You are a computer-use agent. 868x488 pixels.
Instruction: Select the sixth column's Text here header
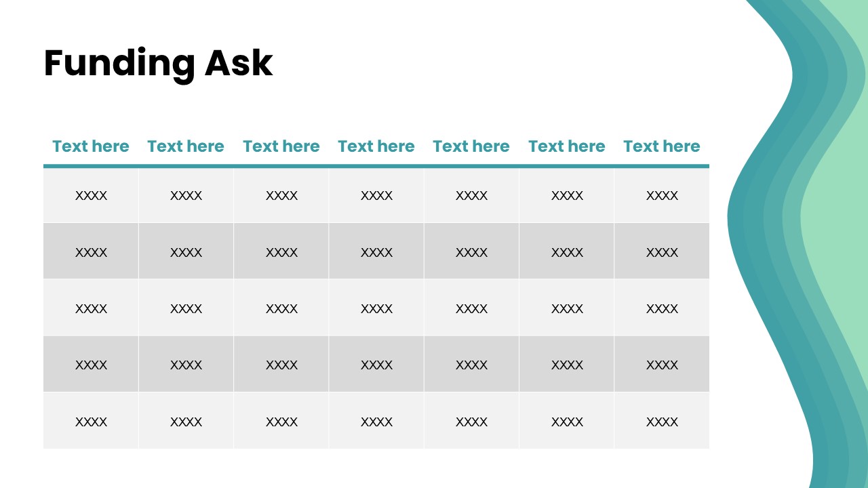567,146
